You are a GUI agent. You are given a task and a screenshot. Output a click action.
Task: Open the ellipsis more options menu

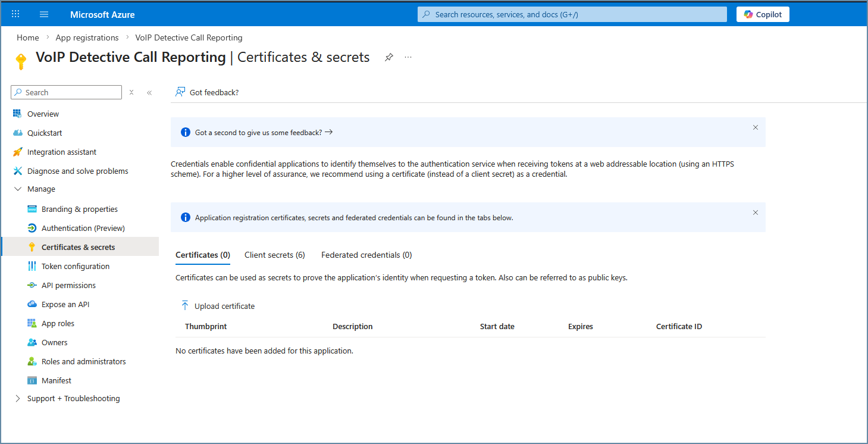click(408, 57)
